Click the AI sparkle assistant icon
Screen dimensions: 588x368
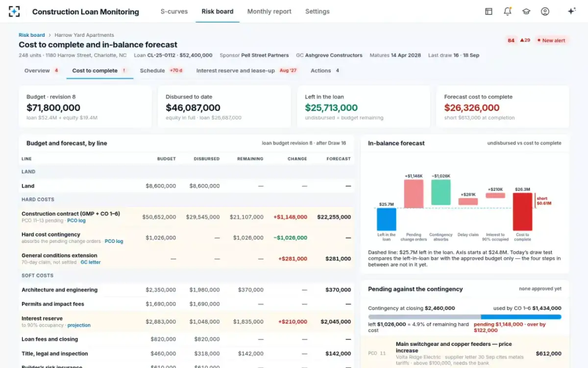[571, 11]
